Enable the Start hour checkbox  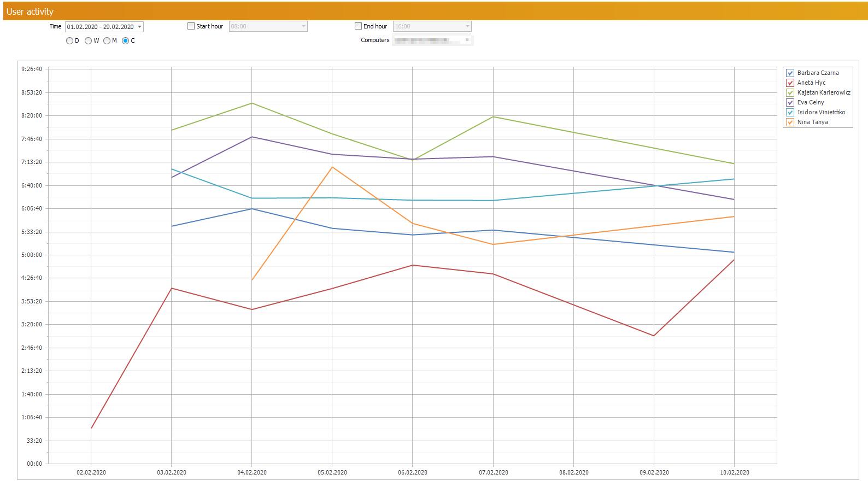pos(191,26)
